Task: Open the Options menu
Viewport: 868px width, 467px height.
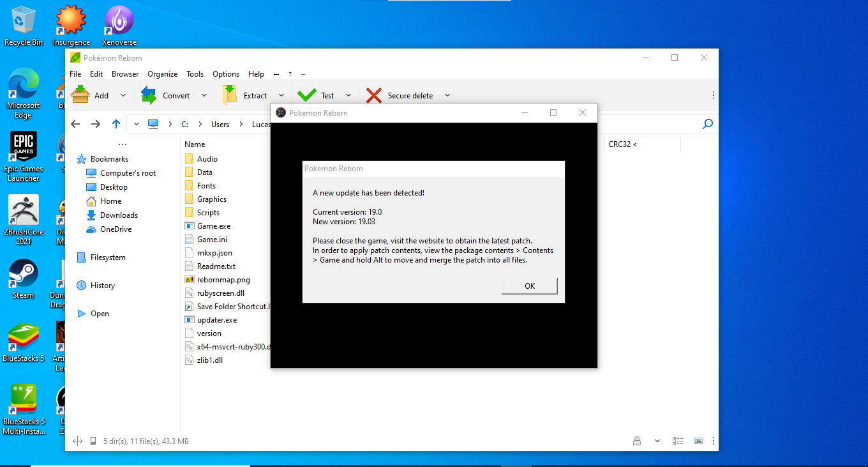Action: coord(226,74)
